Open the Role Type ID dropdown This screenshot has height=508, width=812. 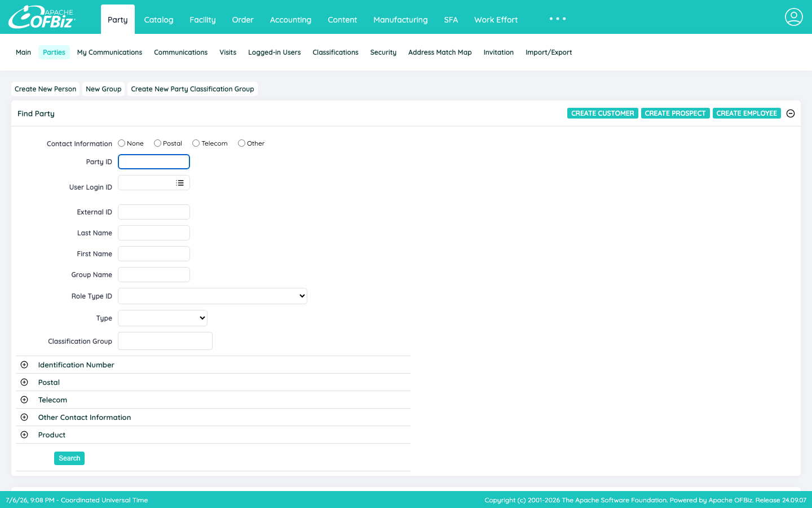(x=213, y=296)
